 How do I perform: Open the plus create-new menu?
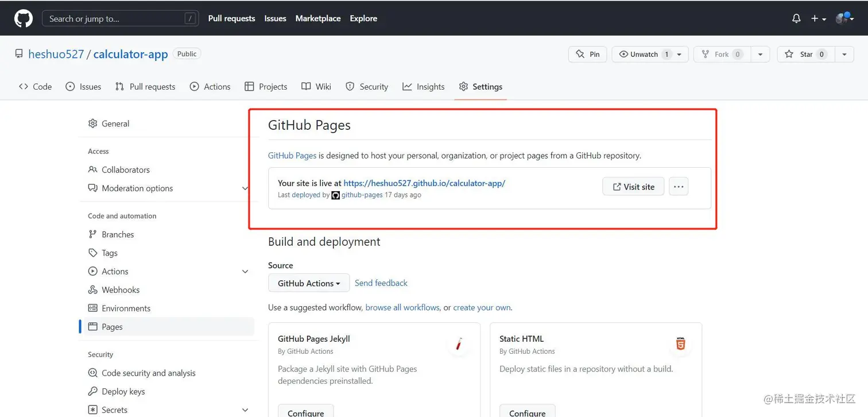(819, 18)
